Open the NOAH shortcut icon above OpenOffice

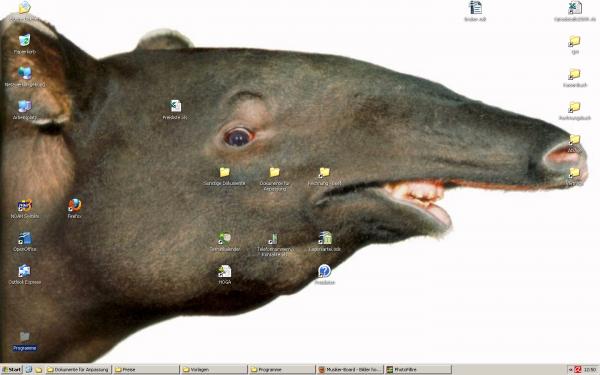click(24, 205)
